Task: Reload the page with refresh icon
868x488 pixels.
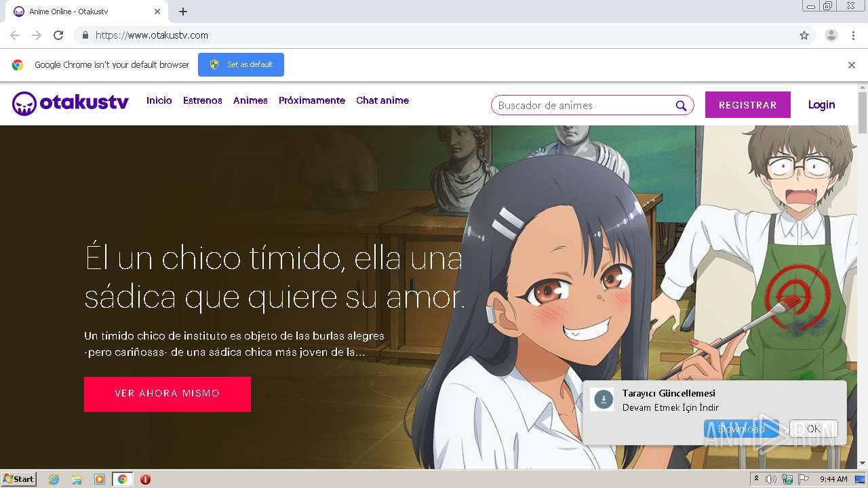Action: [58, 35]
